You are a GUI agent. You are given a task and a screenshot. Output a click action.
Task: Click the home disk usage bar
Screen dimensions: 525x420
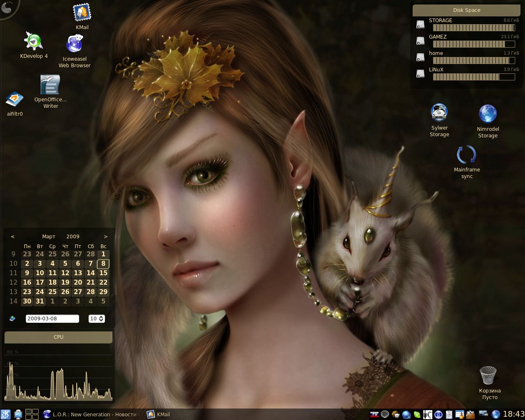(474, 61)
